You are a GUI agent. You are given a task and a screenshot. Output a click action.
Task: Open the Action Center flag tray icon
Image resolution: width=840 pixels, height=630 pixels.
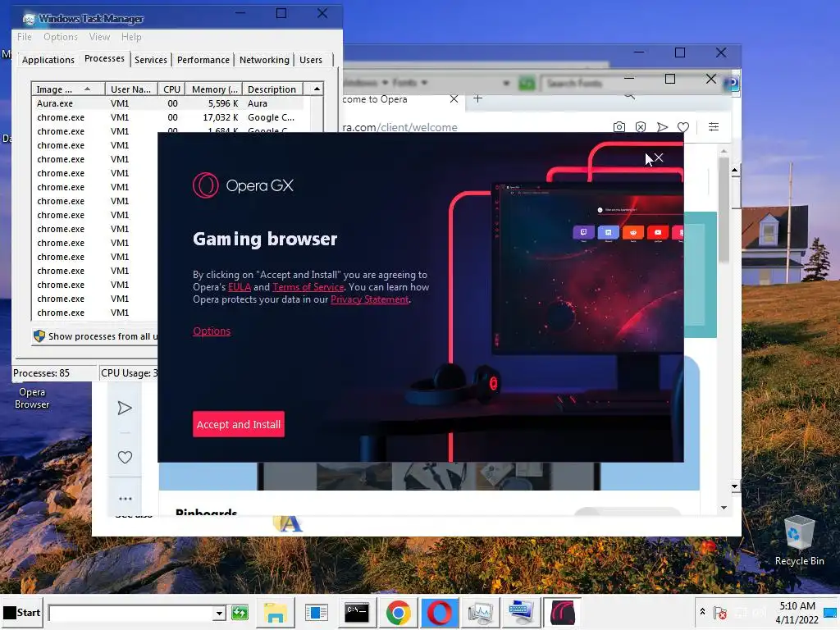[x=720, y=613]
